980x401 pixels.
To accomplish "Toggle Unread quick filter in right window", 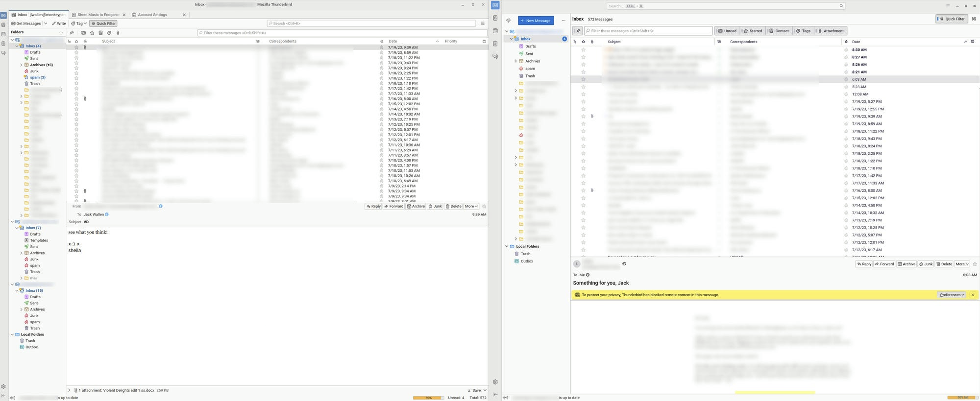I will point(727,31).
